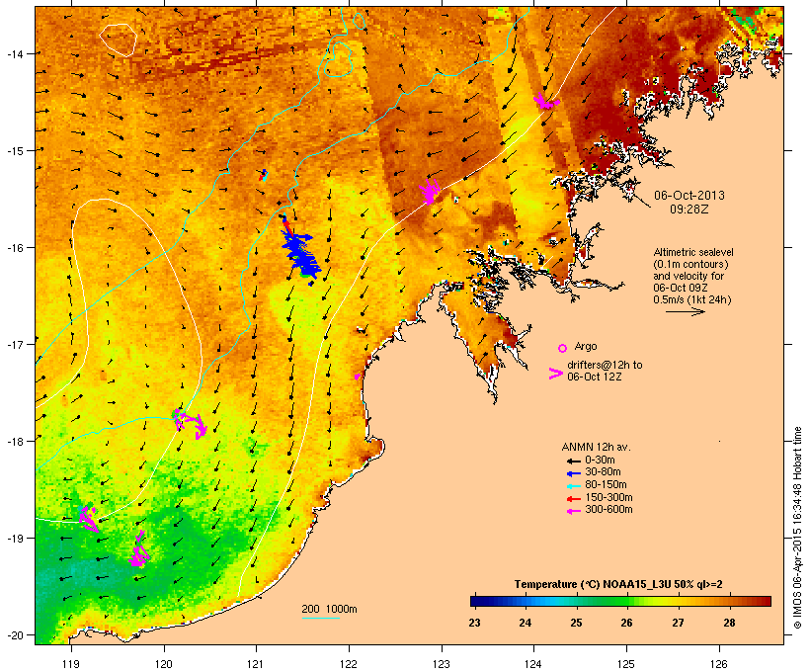
Task: Click the black 0-30m legend arrow
Action: 573,461
